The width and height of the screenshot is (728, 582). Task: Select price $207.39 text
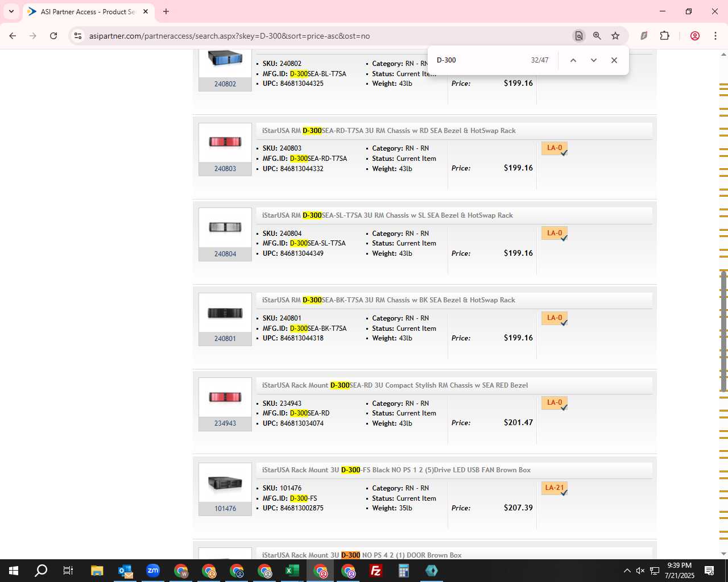tap(518, 508)
